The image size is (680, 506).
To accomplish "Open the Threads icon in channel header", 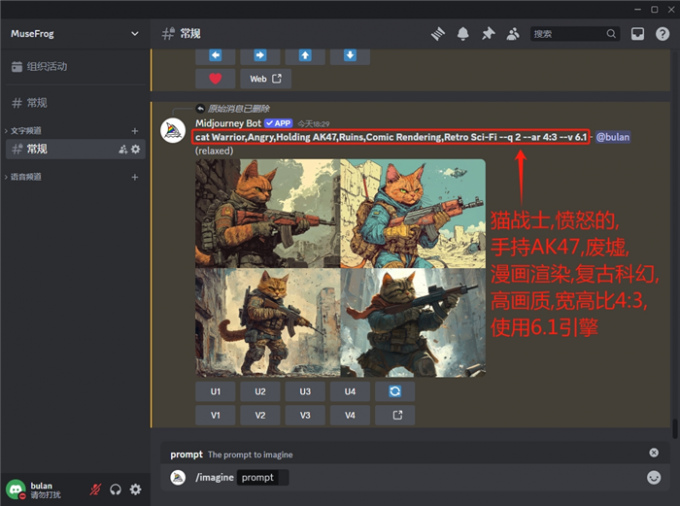I will click(438, 34).
